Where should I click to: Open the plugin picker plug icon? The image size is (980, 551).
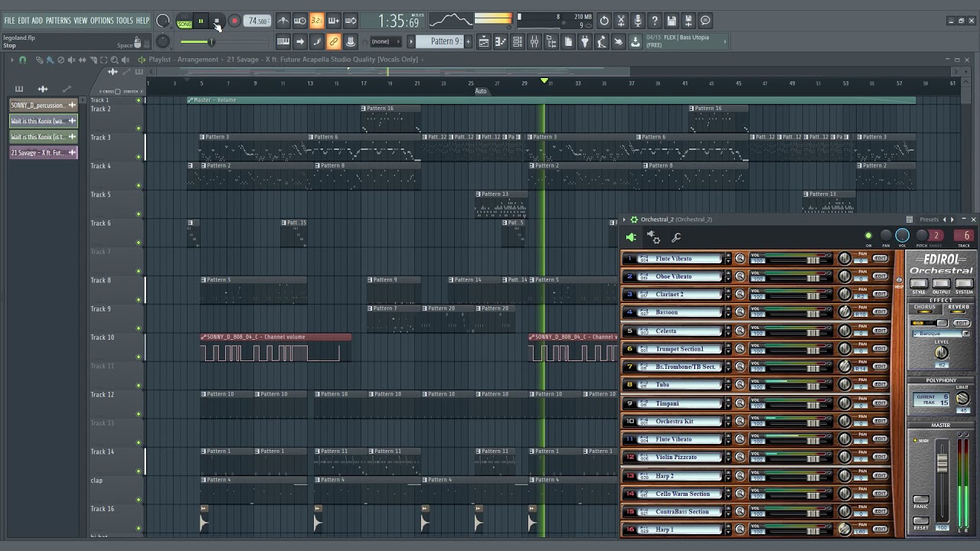tap(585, 41)
